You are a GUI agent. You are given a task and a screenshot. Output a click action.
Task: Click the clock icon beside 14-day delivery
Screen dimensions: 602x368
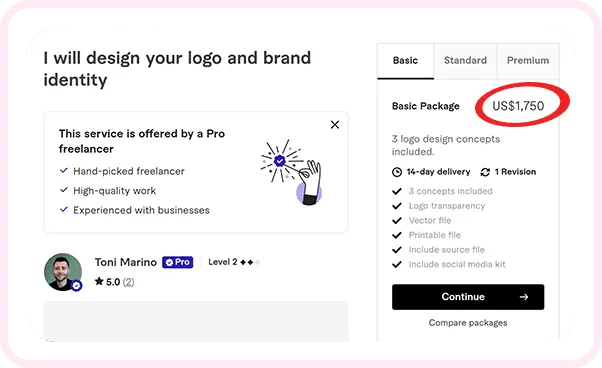(x=397, y=172)
